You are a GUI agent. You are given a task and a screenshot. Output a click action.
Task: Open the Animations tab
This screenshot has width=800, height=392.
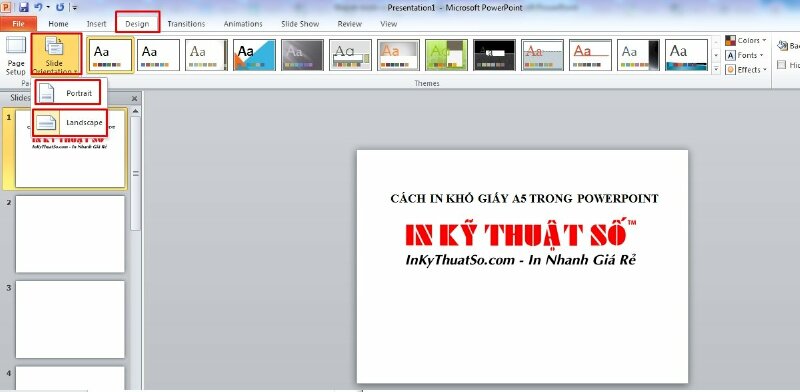coord(243,23)
